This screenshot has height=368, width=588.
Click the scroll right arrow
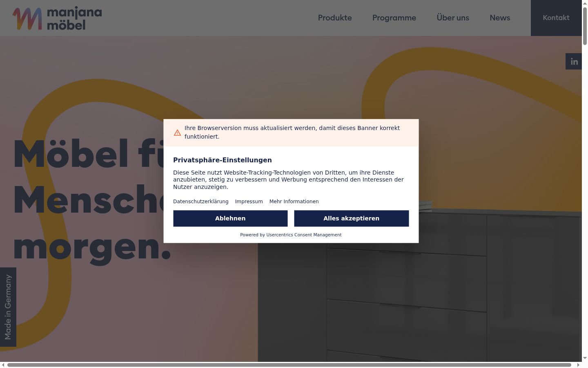click(x=578, y=365)
